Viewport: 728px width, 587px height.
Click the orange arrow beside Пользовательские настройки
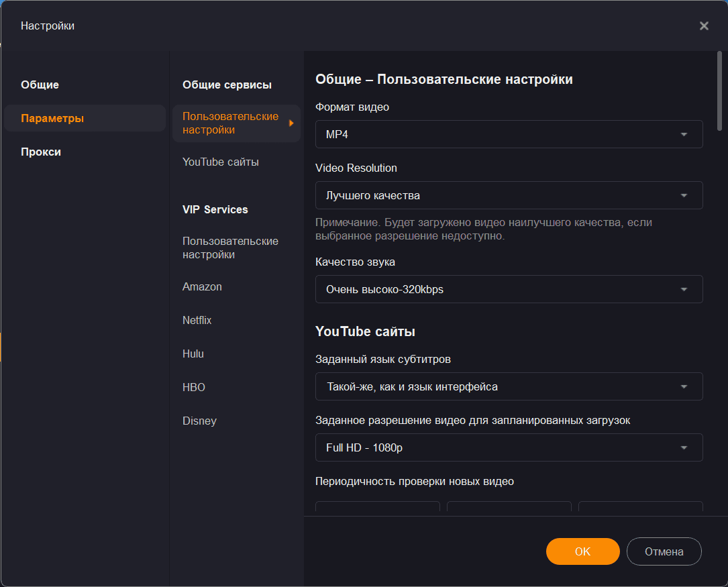click(x=291, y=123)
